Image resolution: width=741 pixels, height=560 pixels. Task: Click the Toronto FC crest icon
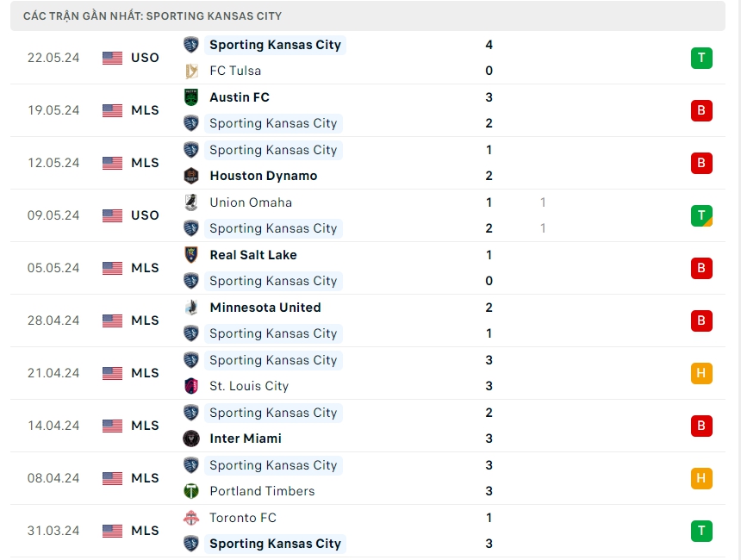point(191,518)
